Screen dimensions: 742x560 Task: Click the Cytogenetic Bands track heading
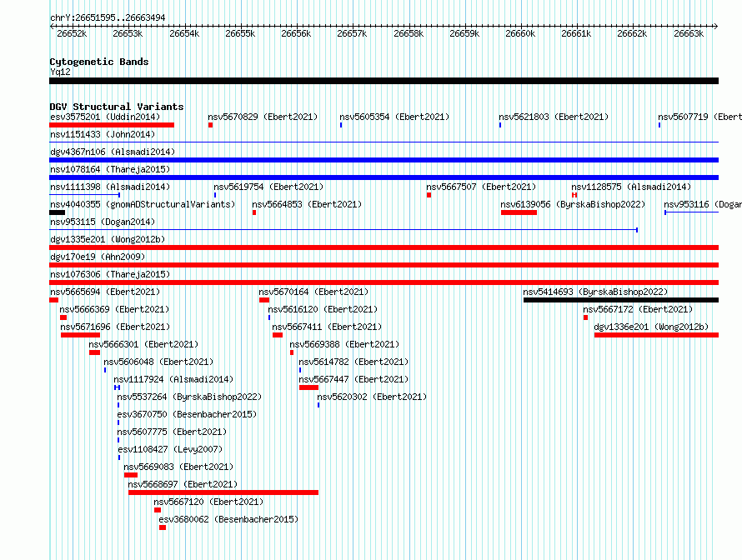(99, 62)
